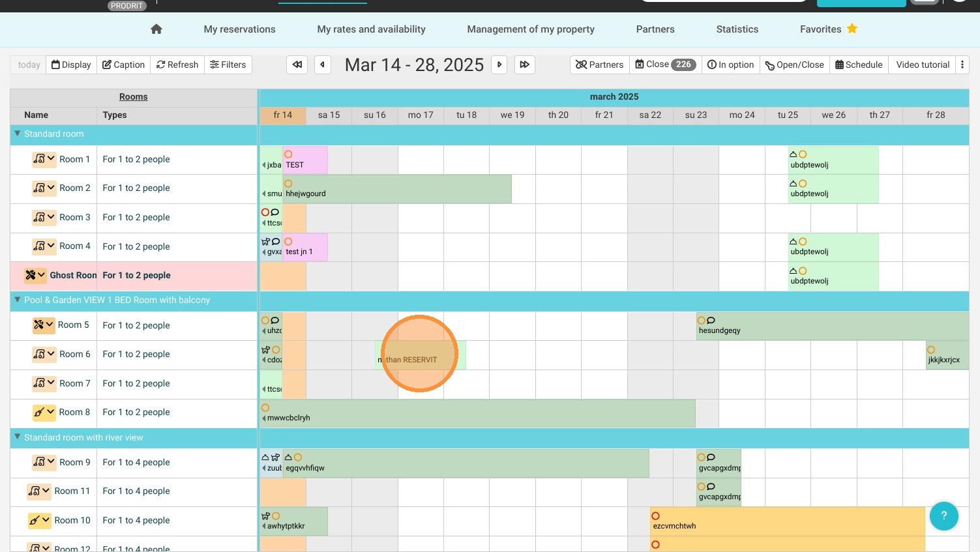
Task: Open ubdptewolj reservation in Ghost Room row
Action: [833, 276]
